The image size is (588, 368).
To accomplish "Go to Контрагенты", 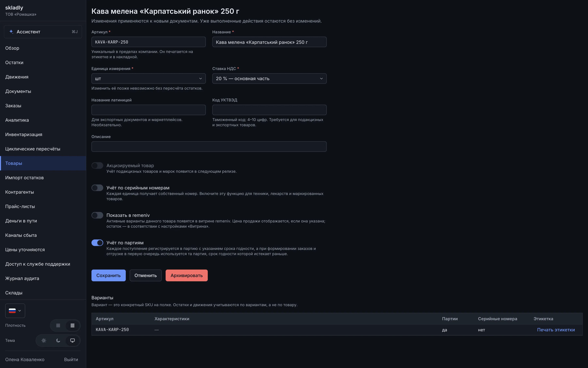I will (x=43, y=192).
